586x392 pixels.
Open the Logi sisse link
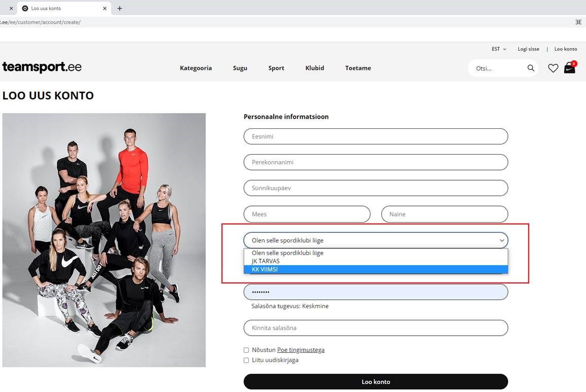coord(528,49)
